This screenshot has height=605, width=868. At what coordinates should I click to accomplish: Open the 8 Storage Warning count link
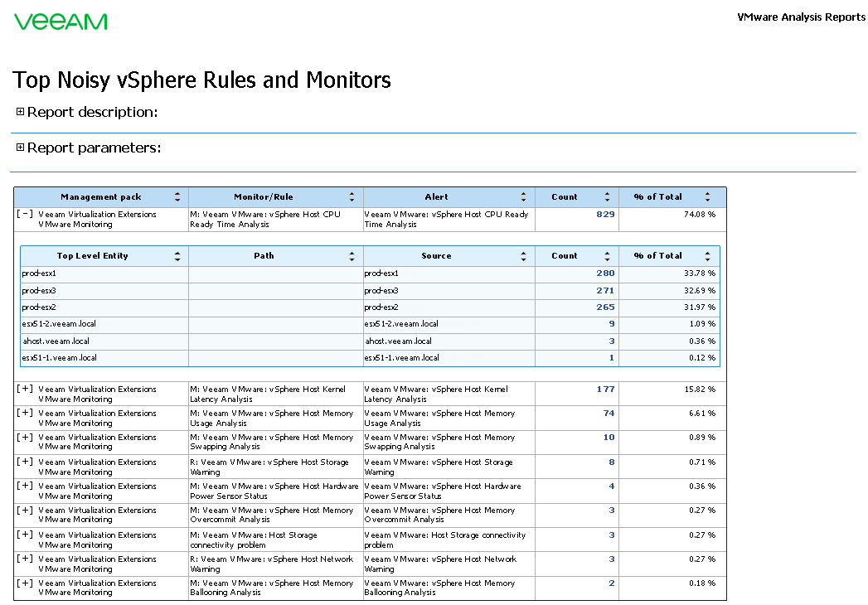(612, 462)
